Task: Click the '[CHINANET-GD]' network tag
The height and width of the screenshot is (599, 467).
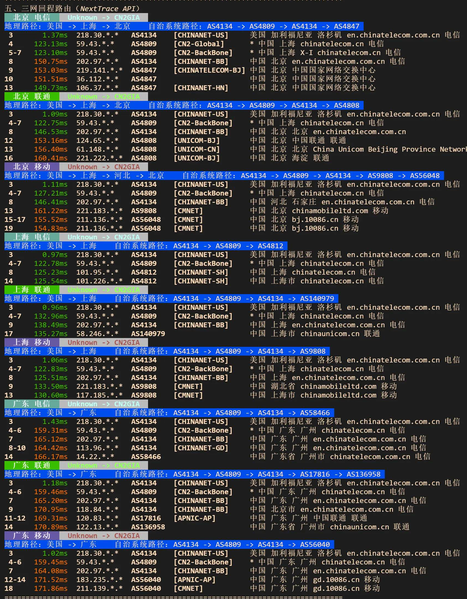Action: coord(201,448)
